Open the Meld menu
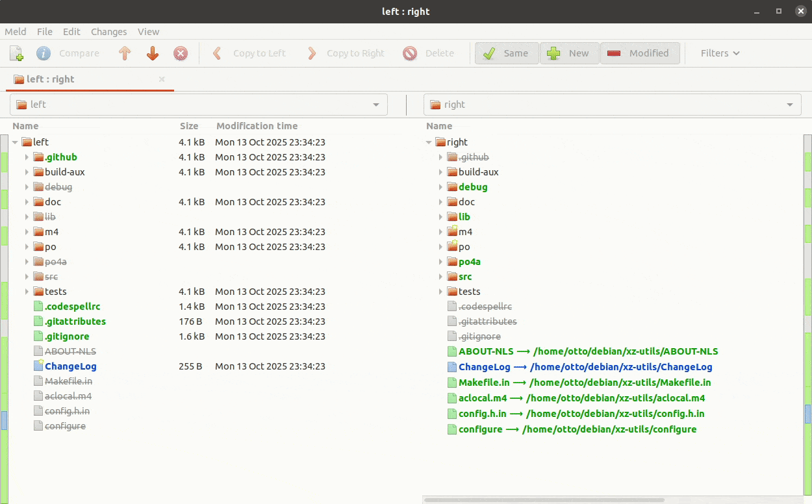 coord(16,31)
